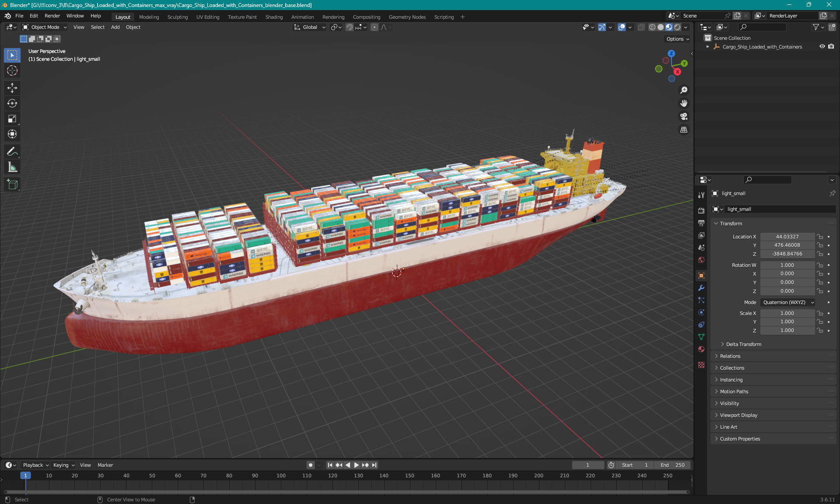Viewport: 840px width, 504px height.
Task: Open the Object Data properties tab
Action: (701, 337)
